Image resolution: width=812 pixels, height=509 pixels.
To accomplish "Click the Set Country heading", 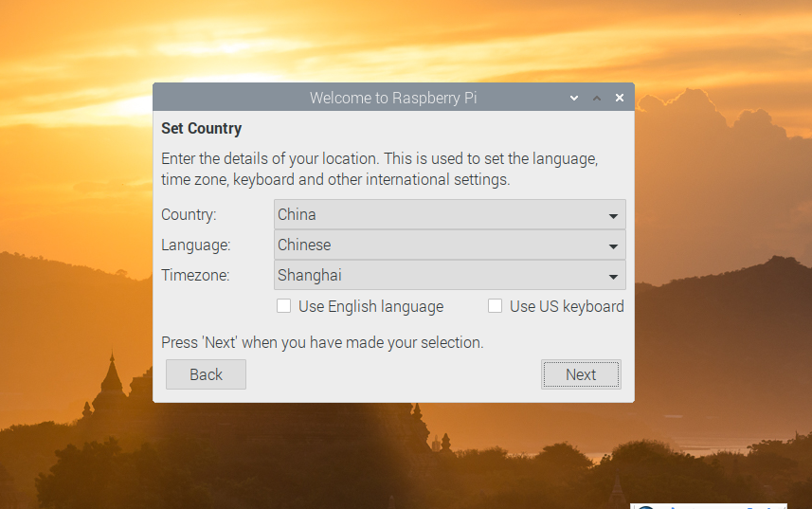I will 202,128.
